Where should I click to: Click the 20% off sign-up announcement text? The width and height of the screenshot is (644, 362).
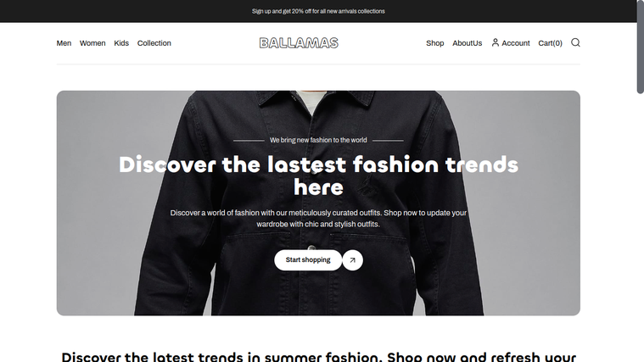coord(318,11)
